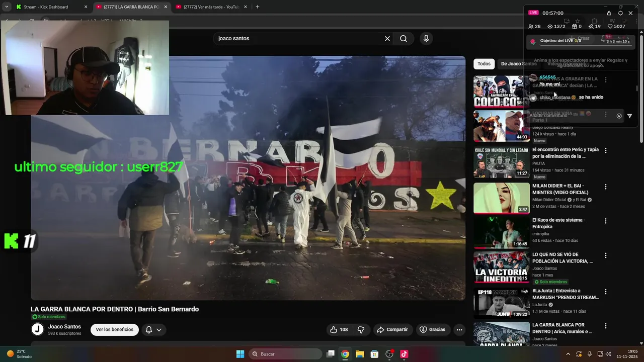The height and width of the screenshot is (362, 644).
Task: Open the OBS Studio taskbar icon
Action: pyautogui.click(x=389, y=354)
